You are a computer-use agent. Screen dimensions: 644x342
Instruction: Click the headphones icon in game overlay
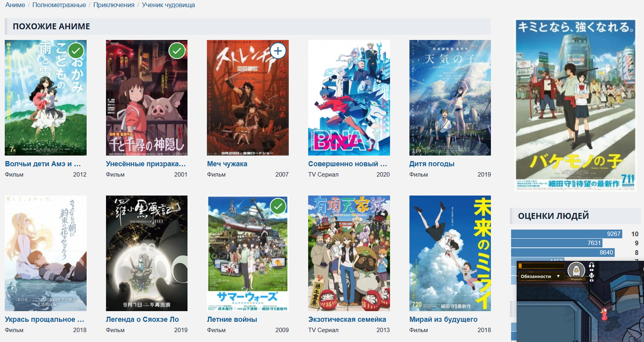[592, 266]
